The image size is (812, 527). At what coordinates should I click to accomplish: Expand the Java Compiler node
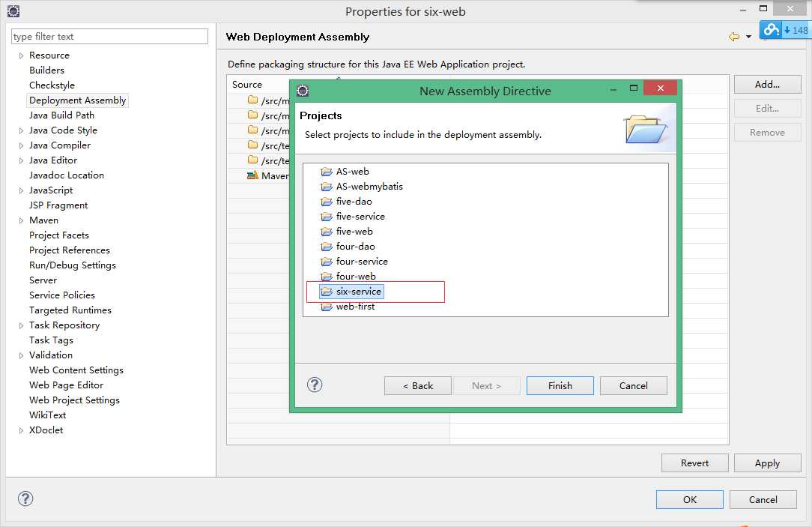(21, 145)
